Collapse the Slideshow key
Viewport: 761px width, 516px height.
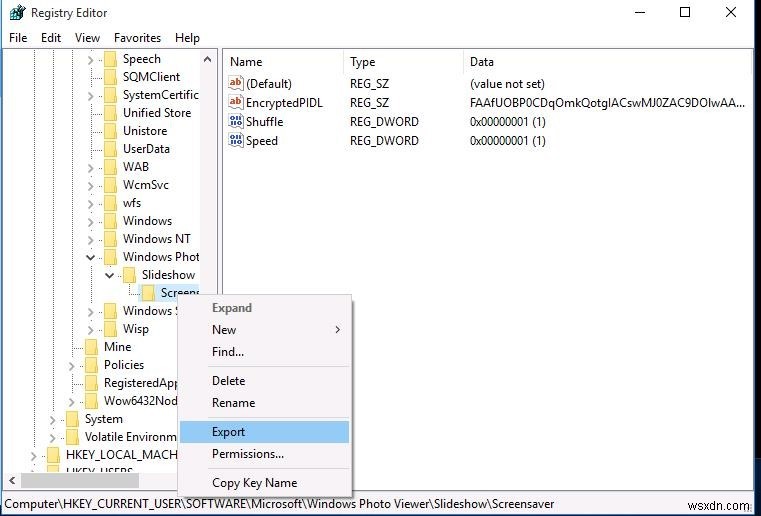[x=110, y=275]
